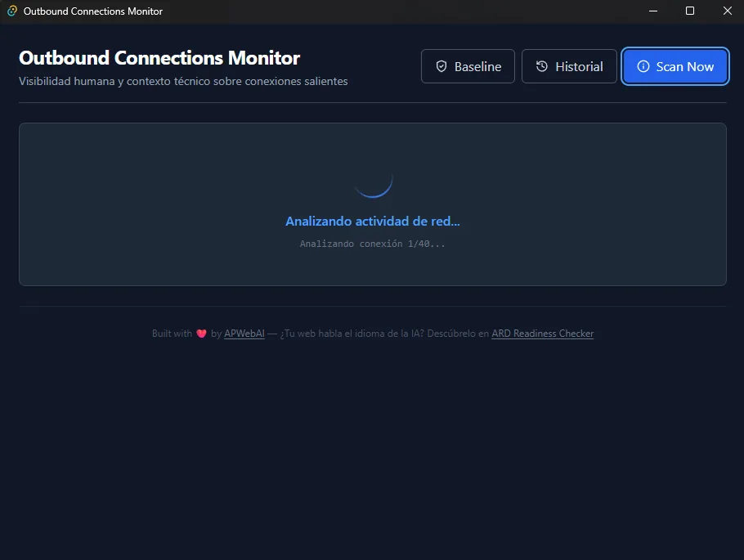The width and height of the screenshot is (744, 560).
Task: Click the loading spinner indicator
Action: (373, 179)
